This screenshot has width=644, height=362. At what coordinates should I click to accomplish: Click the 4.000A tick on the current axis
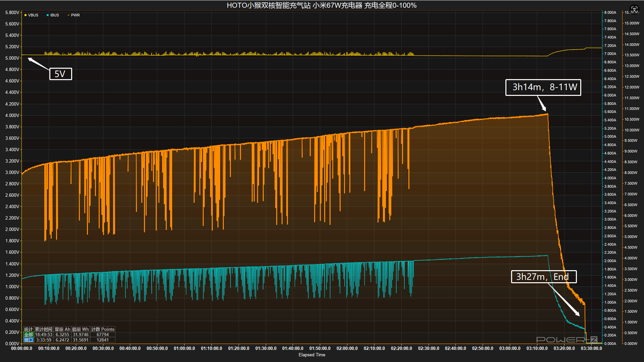pyautogui.click(x=610, y=178)
